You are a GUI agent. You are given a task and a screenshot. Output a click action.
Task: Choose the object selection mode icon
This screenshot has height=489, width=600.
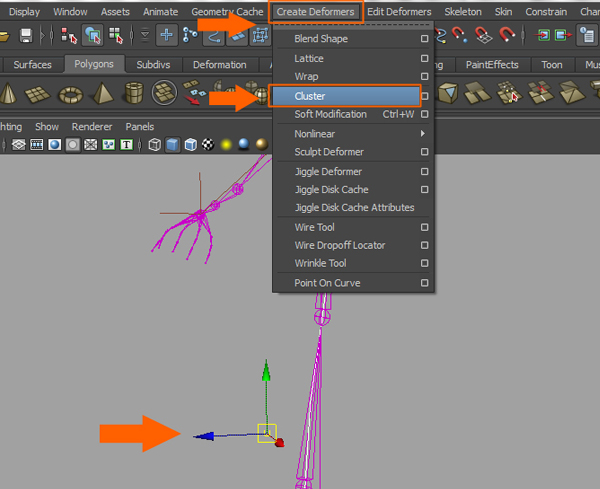click(x=92, y=36)
